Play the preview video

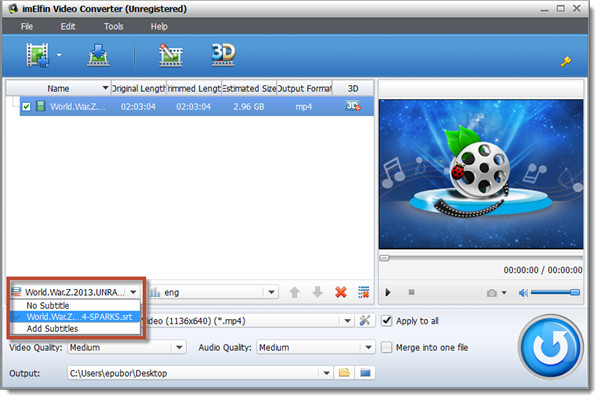pos(388,292)
